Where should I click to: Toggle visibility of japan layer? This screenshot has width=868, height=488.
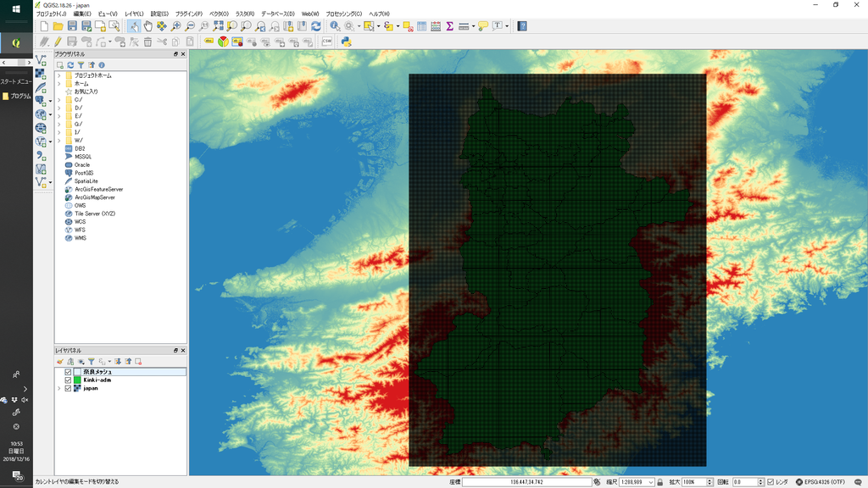click(x=68, y=388)
